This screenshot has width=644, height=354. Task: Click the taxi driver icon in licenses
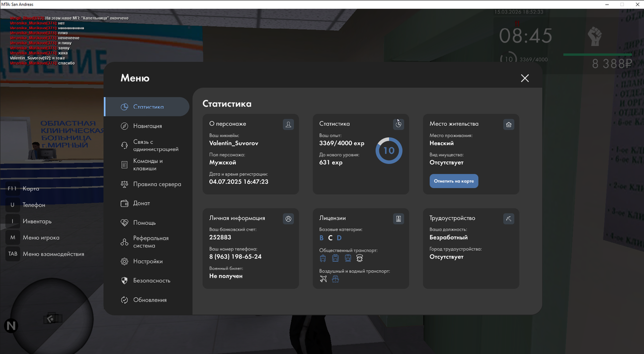click(360, 258)
